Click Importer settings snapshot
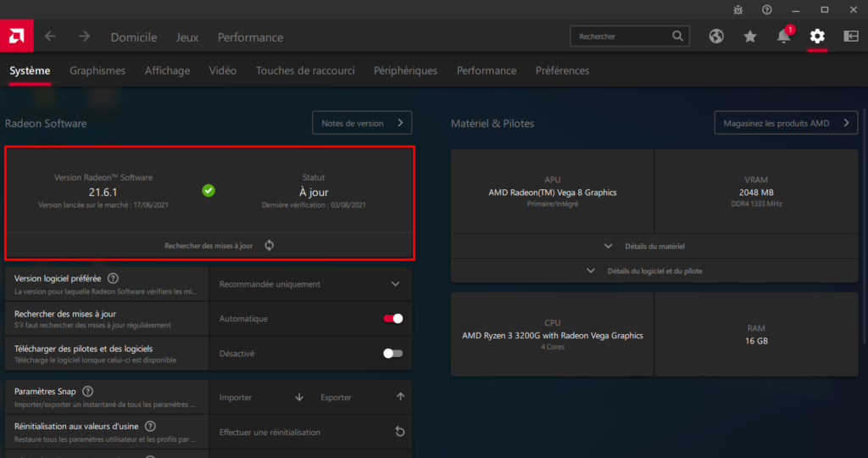 [261, 397]
